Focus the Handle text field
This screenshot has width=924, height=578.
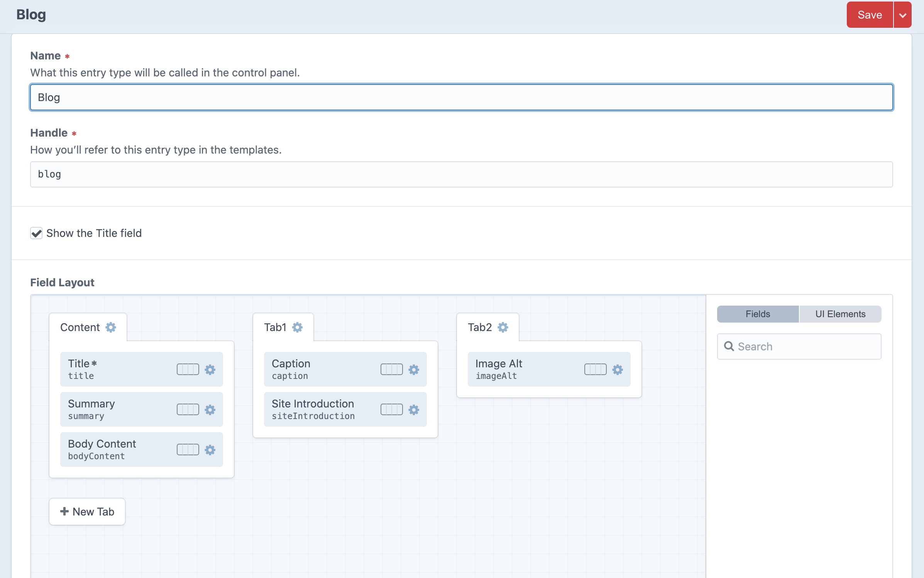(461, 174)
